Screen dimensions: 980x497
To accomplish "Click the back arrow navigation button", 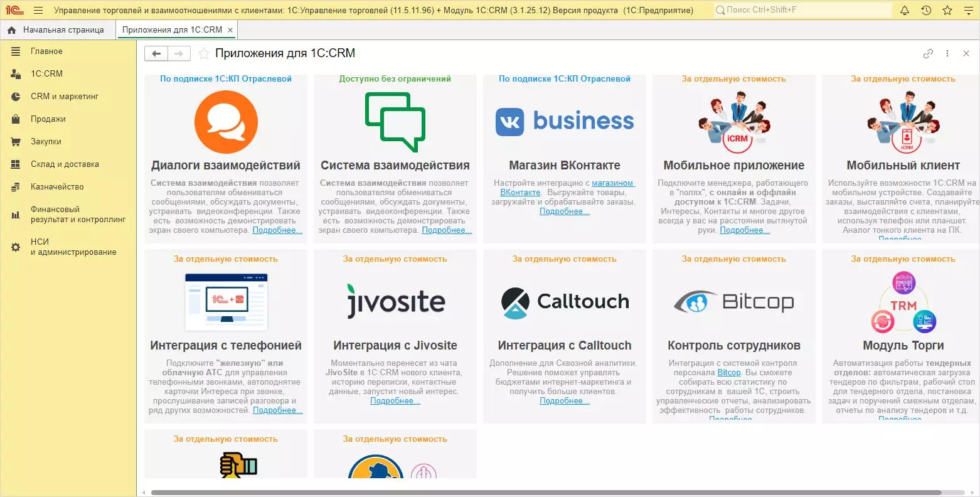I will 156,54.
